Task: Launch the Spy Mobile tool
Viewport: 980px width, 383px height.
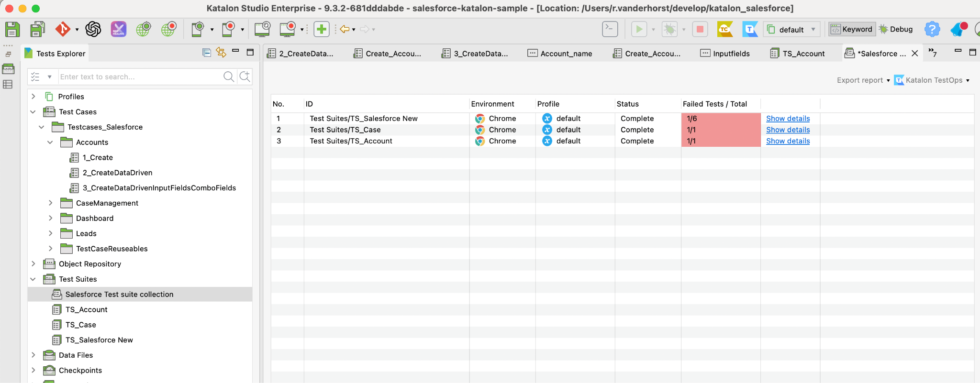Action: click(x=198, y=29)
